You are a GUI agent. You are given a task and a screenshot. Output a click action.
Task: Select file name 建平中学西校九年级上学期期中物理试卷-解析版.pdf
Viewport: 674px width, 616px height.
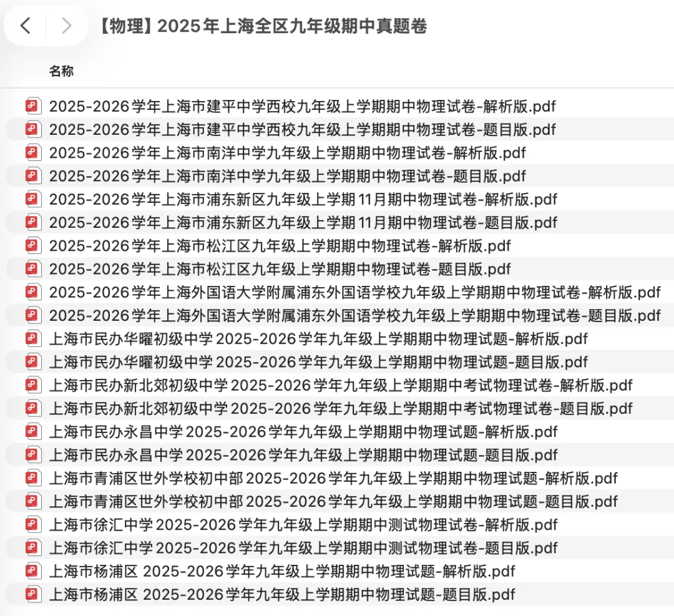pos(302,106)
